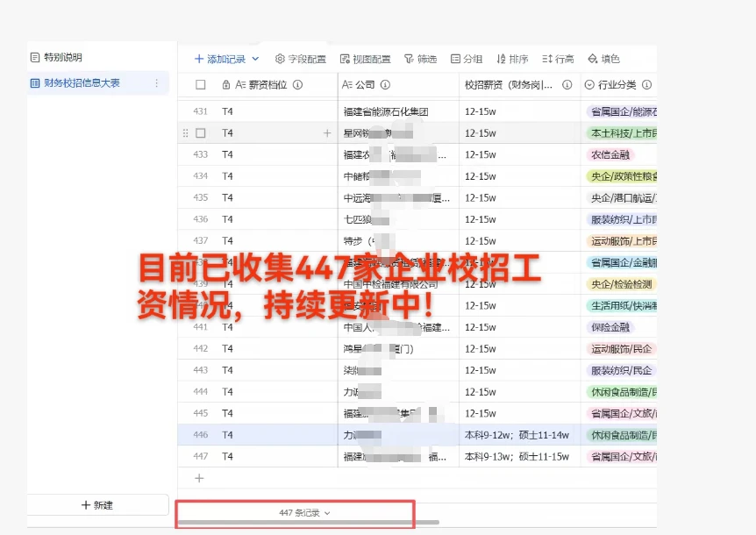Screen dimensions: 756x535
Task: Click the drag handle on 星网 row
Action: (x=186, y=133)
